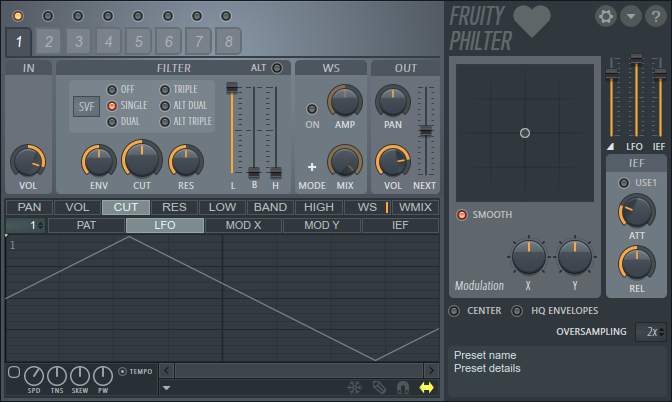
Task: Open the gear settings icon
Action: pos(606,16)
